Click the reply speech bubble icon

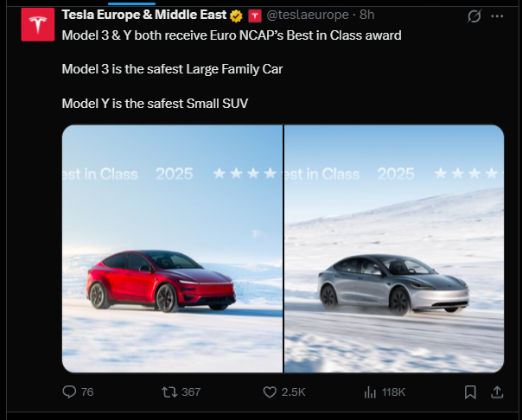tap(71, 391)
